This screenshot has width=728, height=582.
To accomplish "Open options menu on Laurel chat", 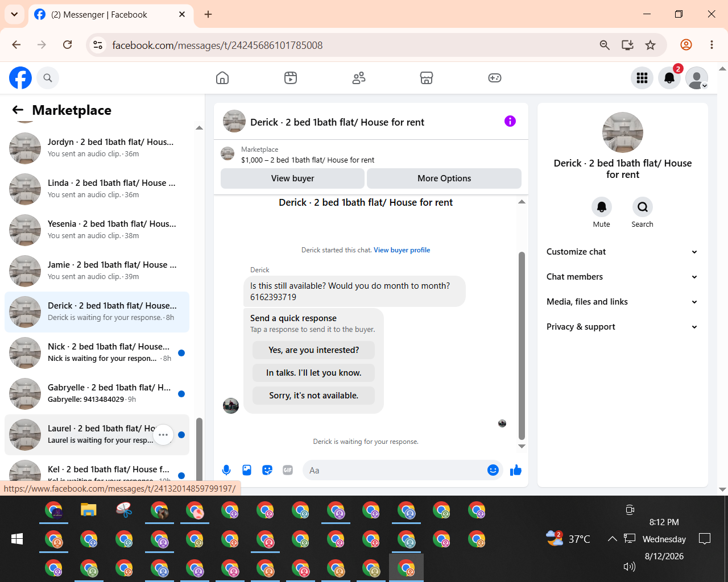I will pos(163,435).
